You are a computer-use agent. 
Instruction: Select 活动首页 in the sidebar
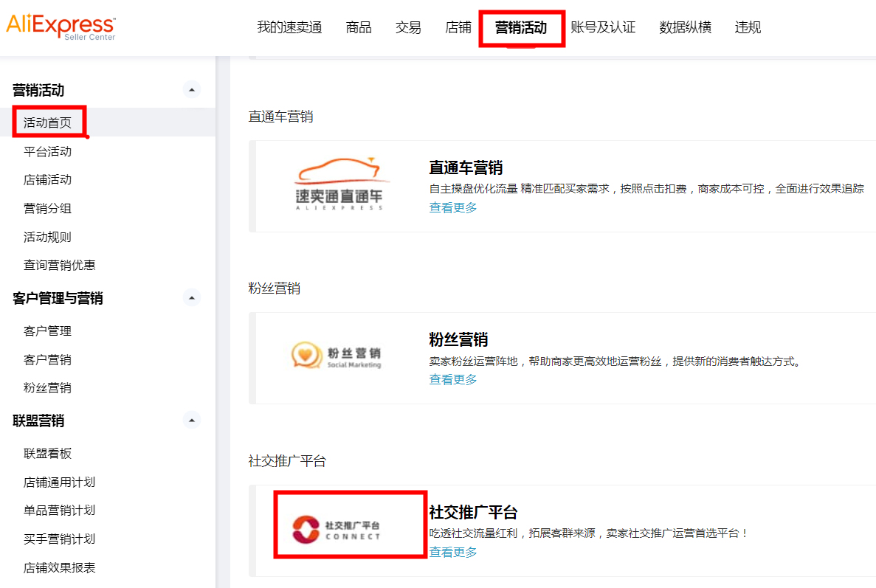coord(47,122)
